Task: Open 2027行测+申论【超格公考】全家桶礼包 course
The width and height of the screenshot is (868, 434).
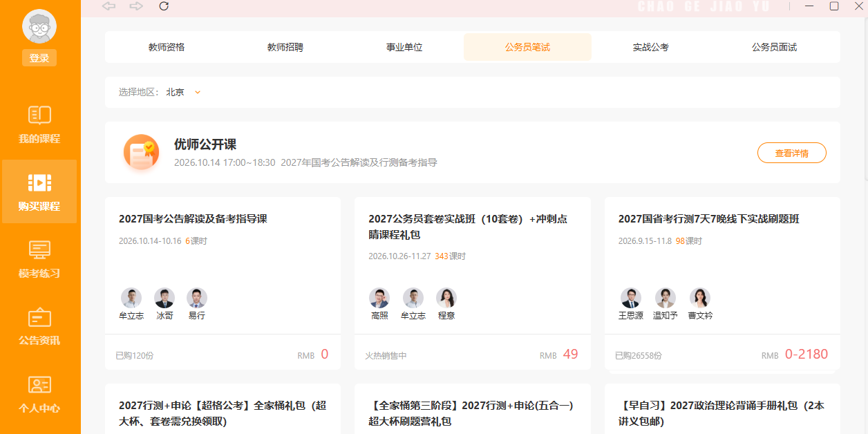Action: pos(223,413)
